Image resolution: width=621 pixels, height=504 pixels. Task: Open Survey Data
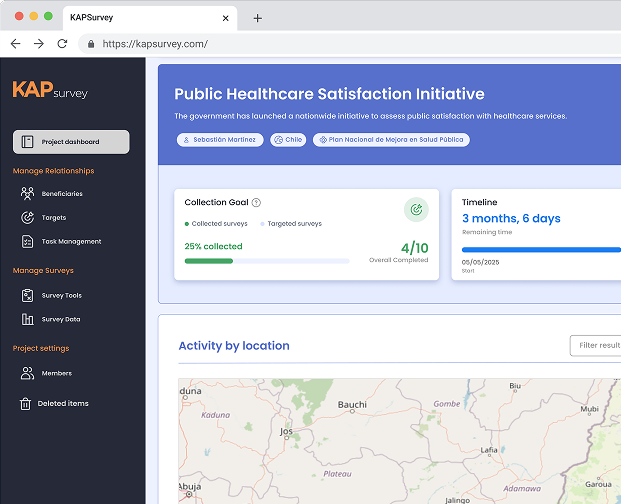[x=61, y=319]
